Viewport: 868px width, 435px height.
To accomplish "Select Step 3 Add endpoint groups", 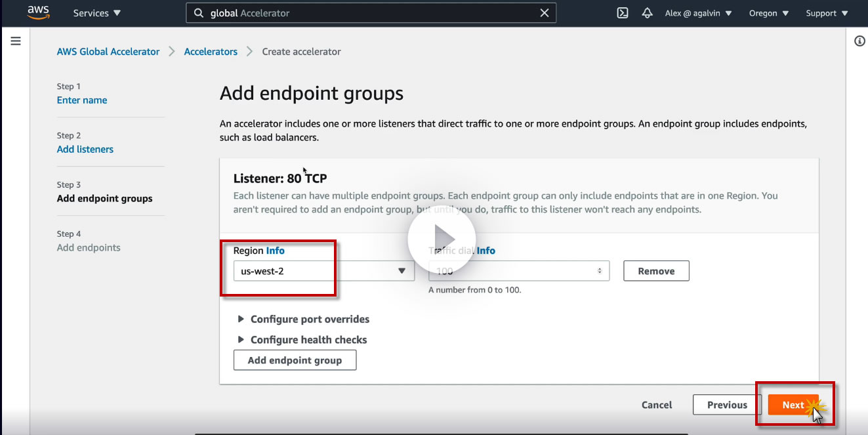I will pos(105,199).
